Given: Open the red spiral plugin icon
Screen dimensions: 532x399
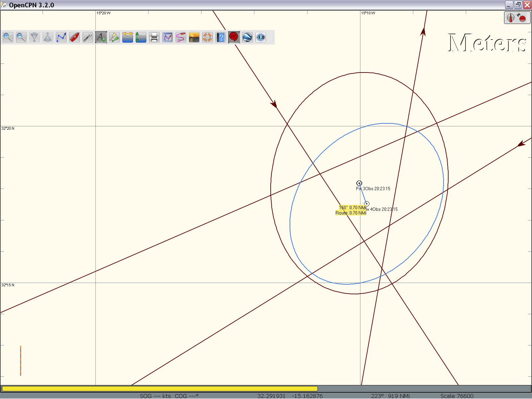Looking at the screenshot, I should point(234,37).
